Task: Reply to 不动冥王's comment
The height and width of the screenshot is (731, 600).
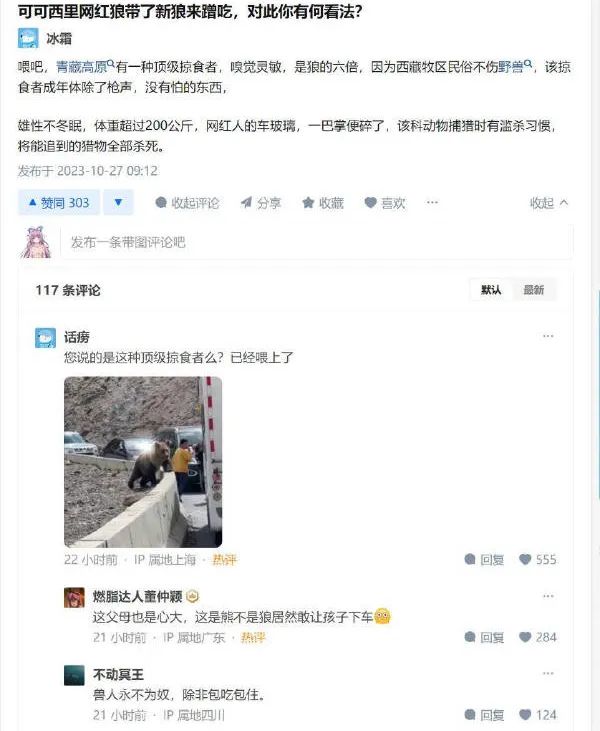Action: pos(485,715)
